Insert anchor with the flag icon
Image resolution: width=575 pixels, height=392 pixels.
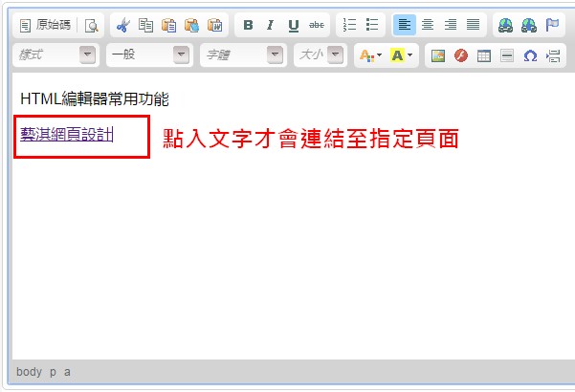click(x=552, y=25)
